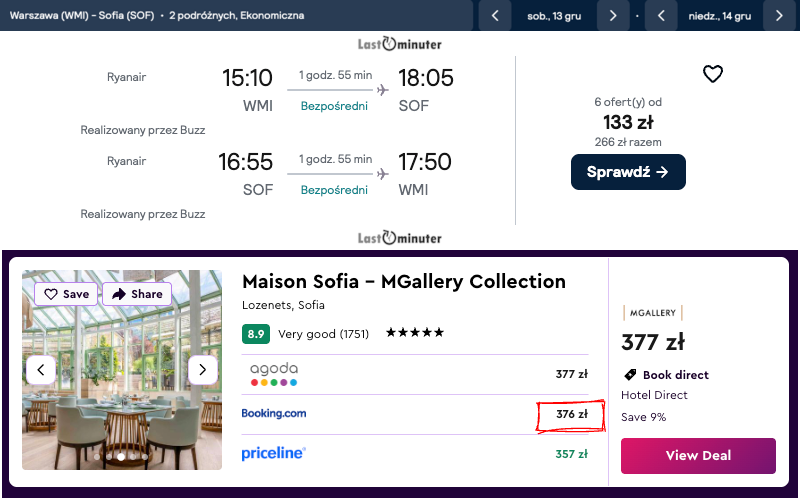Go to next return date after niedz., 14 gru
Screen dimensions: 800x498
(x=779, y=16)
